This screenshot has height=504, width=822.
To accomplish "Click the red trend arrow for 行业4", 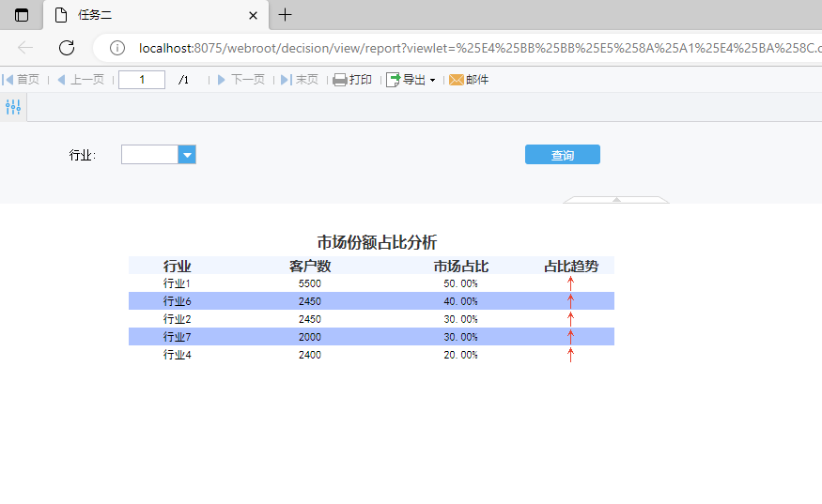I will pos(571,355).
